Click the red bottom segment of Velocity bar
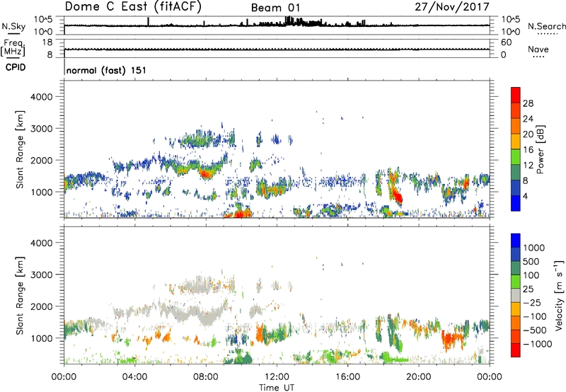Viewport: 566px width, 392px height. [x=516, y=350]
